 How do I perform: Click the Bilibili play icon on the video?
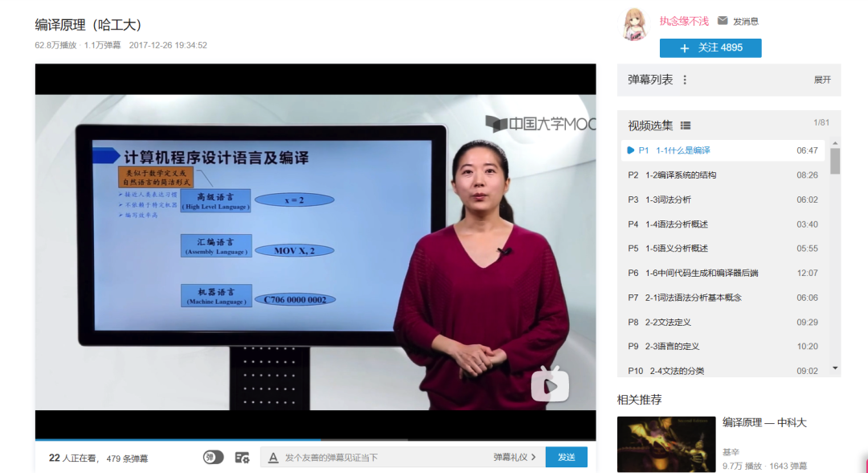pos(550,384)
